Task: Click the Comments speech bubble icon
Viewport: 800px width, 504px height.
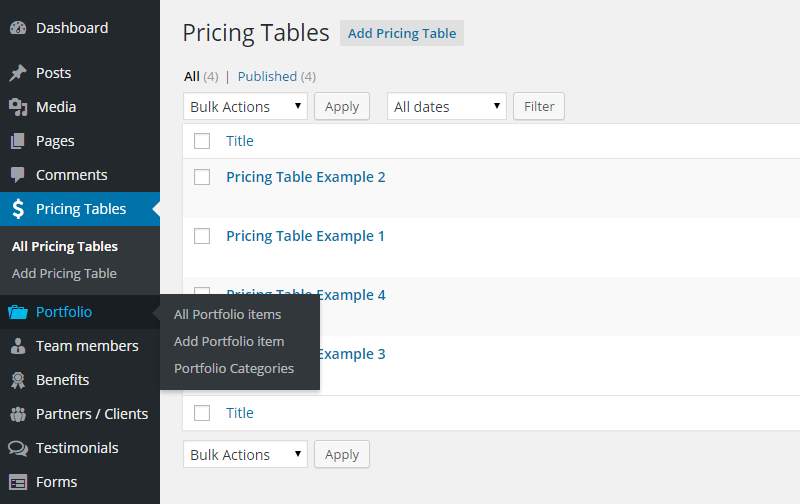Action: pos(17,175)
